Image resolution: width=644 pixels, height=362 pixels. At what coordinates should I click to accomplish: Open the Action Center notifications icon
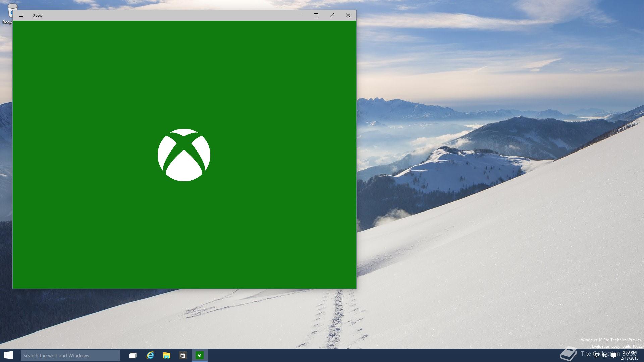coord(614,355)
